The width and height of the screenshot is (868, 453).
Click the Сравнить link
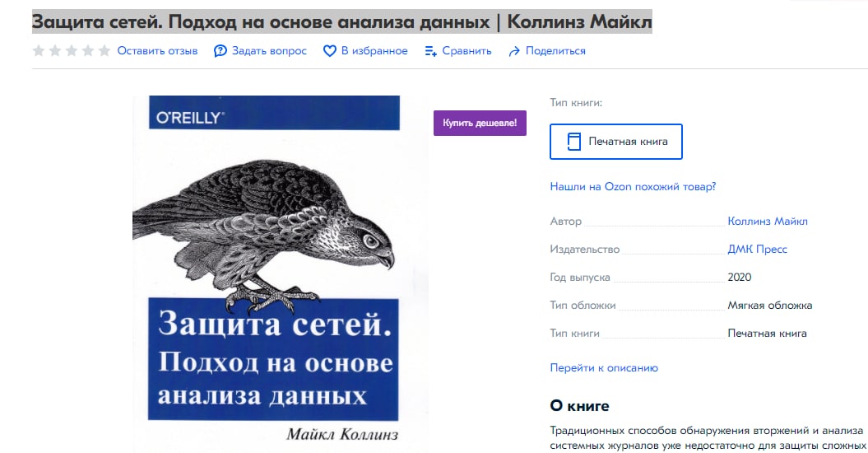pos(466,51)
